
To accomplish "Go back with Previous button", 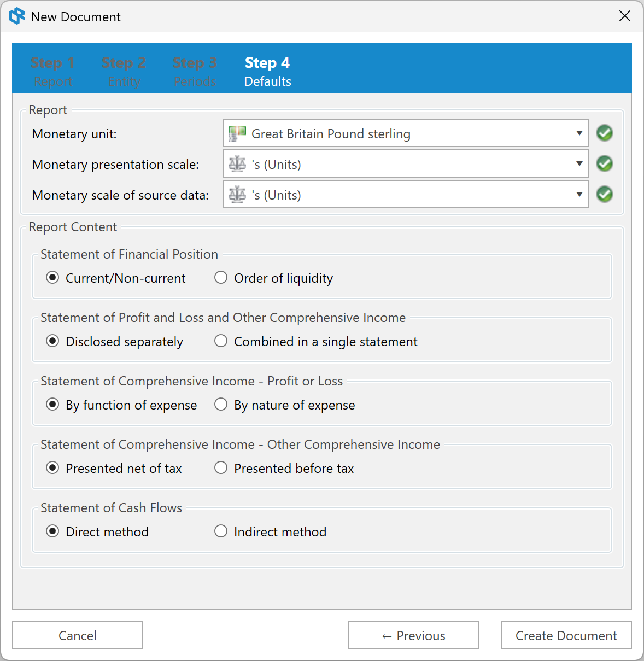I will pos(413,635).
